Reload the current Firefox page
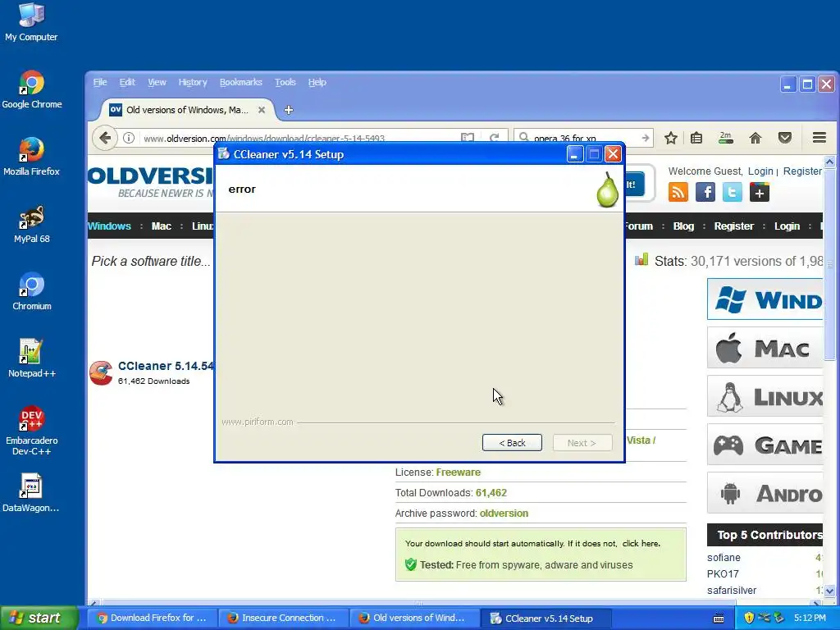This screenshot has height=630, width=840. [494, 138]
